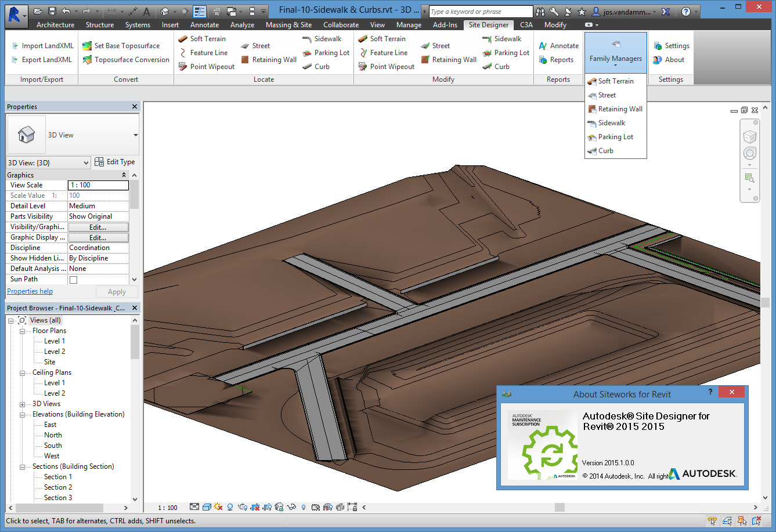The width and height of the screenshot is (776, 532).
Task: Select Point Wipeout in the Locate panel
Action: point(207,67)
